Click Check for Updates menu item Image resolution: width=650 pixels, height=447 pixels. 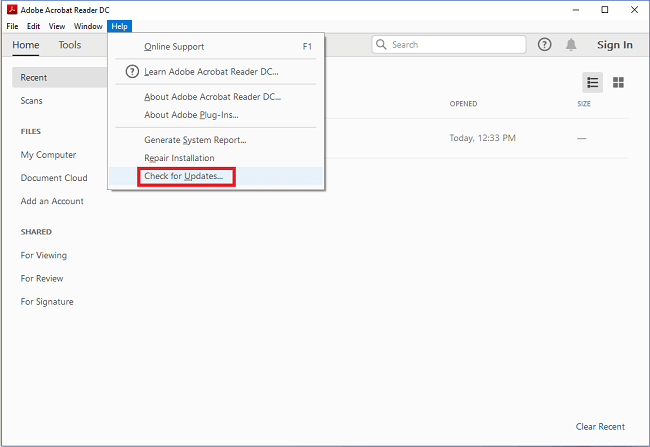pyautogui.click(x=216, y=176)
